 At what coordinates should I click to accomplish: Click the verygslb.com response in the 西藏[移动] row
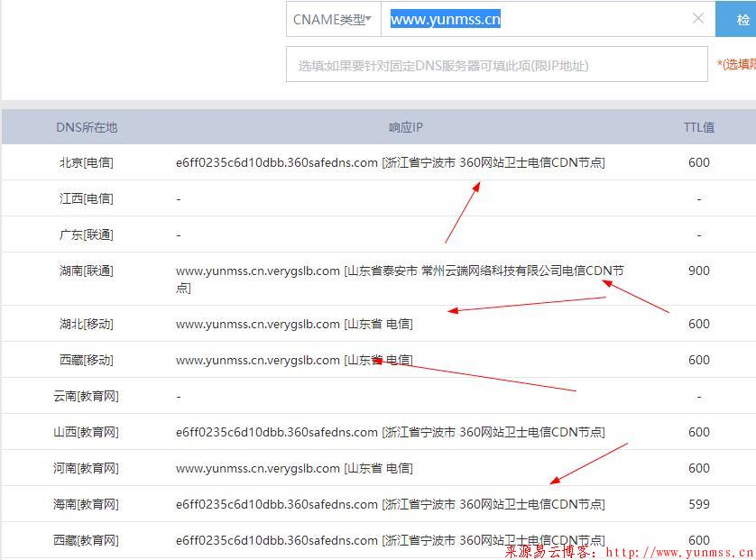[x=294, y=360]
